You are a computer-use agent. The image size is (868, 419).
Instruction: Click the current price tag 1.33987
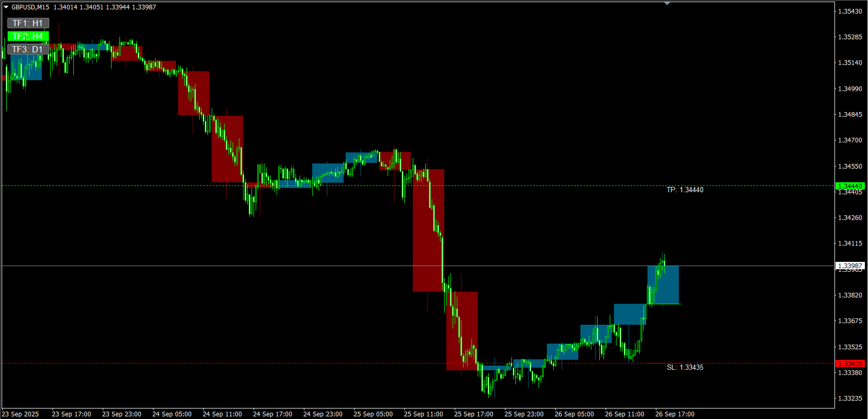(850, 266)
